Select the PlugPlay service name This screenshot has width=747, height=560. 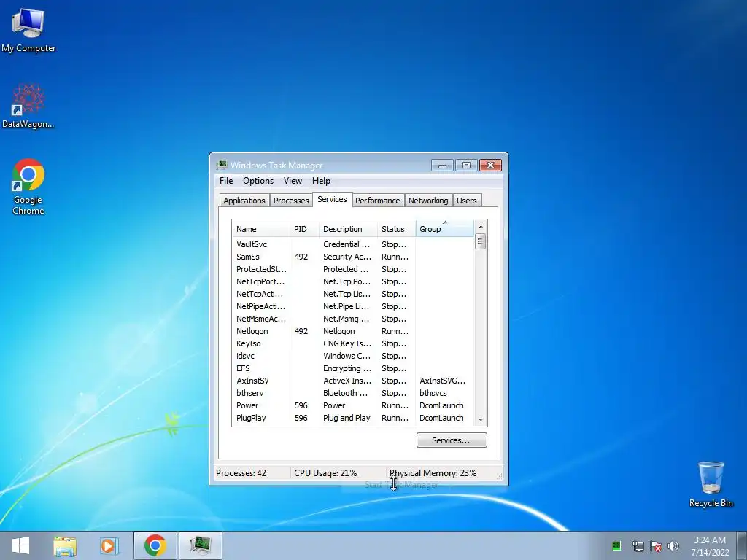pyautogui.click(x=251, y=418)
